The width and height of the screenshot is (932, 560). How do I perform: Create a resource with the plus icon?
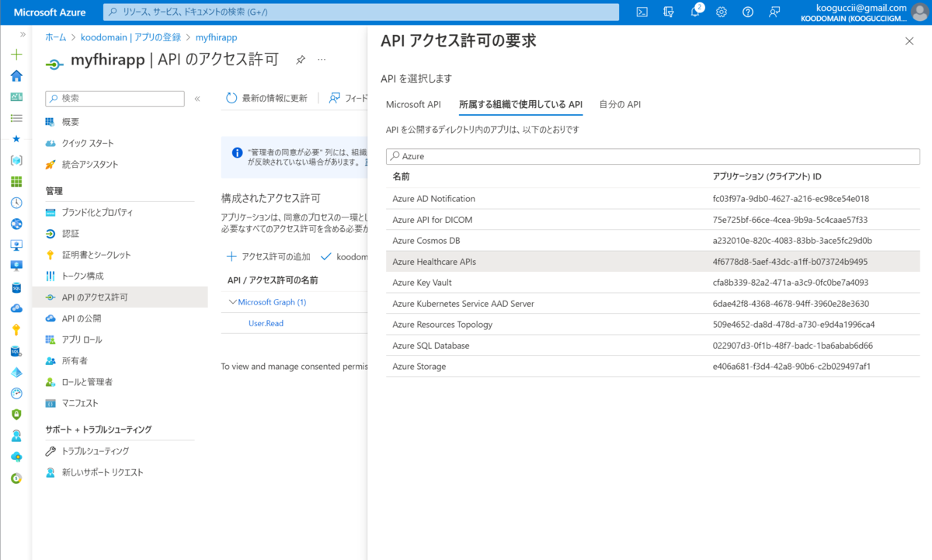point(16,55)
